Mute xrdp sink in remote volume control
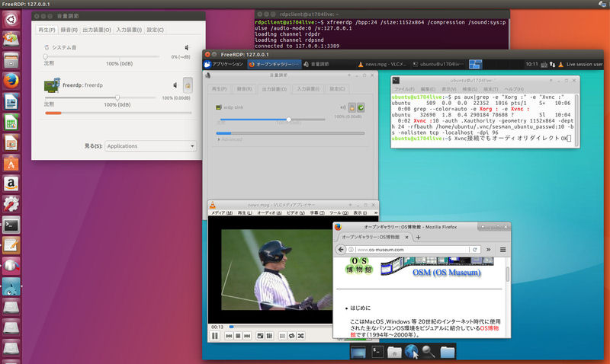The width and height of the screenshot is (610, 364). point(342,107)
